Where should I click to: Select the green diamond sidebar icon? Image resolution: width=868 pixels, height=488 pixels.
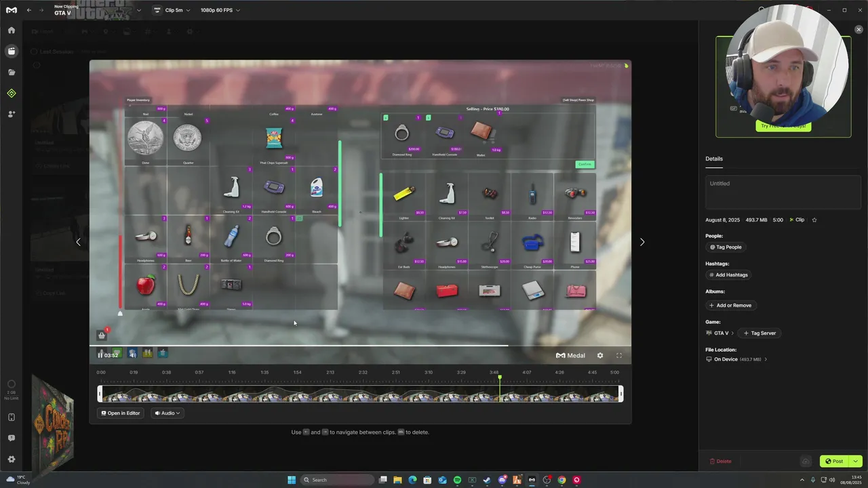pyautogui.click(x=11, y=93)
